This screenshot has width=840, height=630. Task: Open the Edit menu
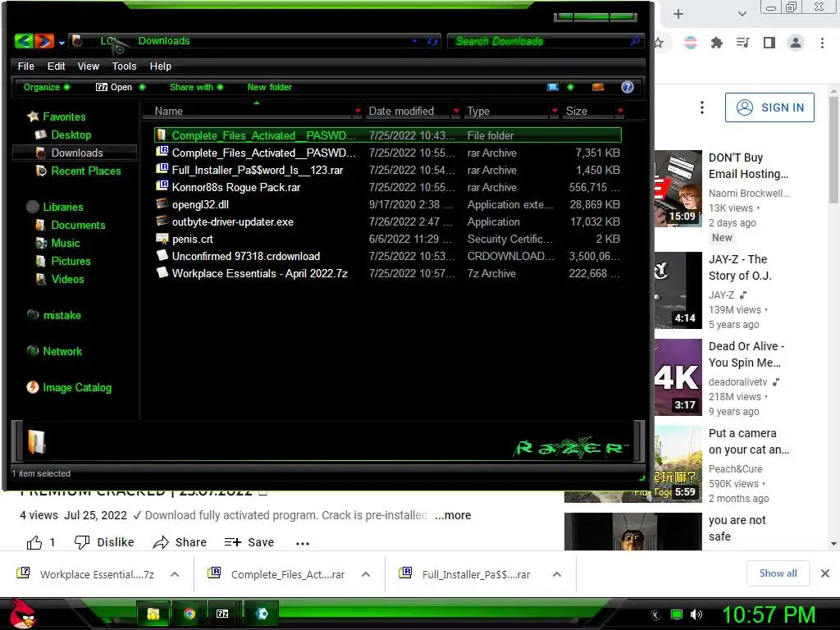(x=57, y=66)
